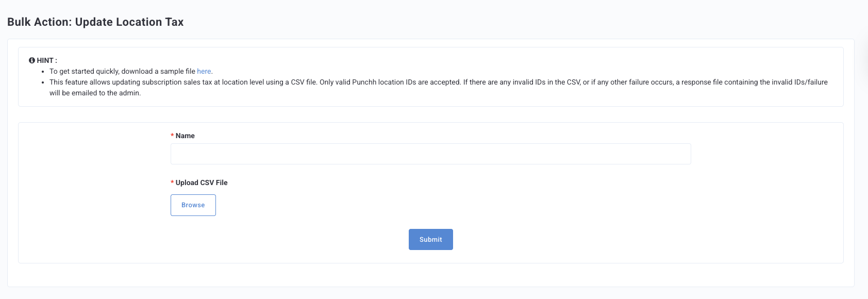Image resolution: width=868 pixels, height=299 pixels.
Task: Download the sample file via 'here' link
Action: [x=204, y=71]
